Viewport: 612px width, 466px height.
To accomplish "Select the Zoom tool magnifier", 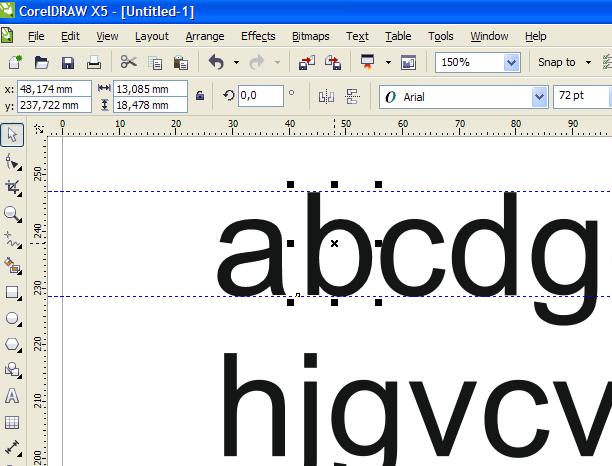I will (x=12, y=214).
